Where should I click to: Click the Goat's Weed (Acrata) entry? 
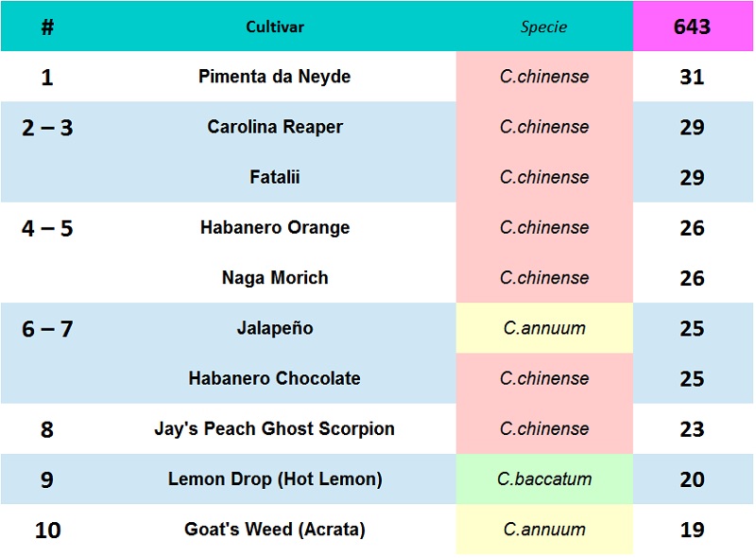click(x=275, y=529)
